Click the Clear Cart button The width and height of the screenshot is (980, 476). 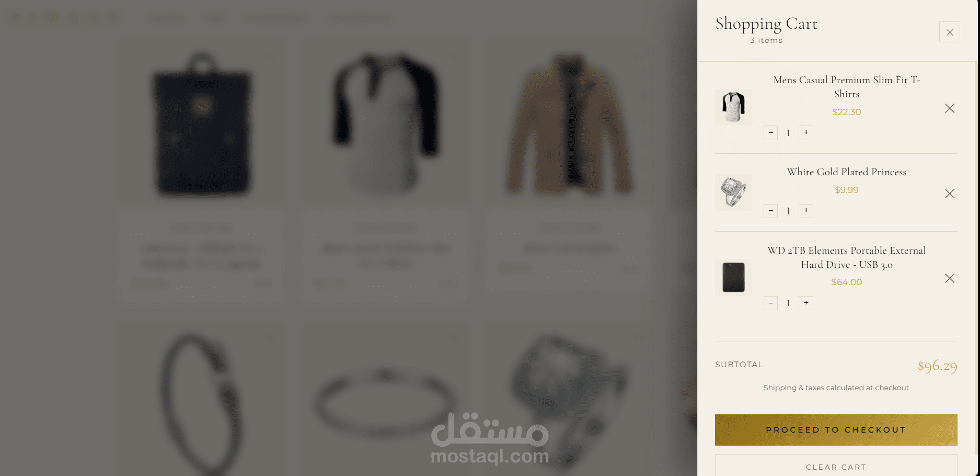(x=836, y=466)
